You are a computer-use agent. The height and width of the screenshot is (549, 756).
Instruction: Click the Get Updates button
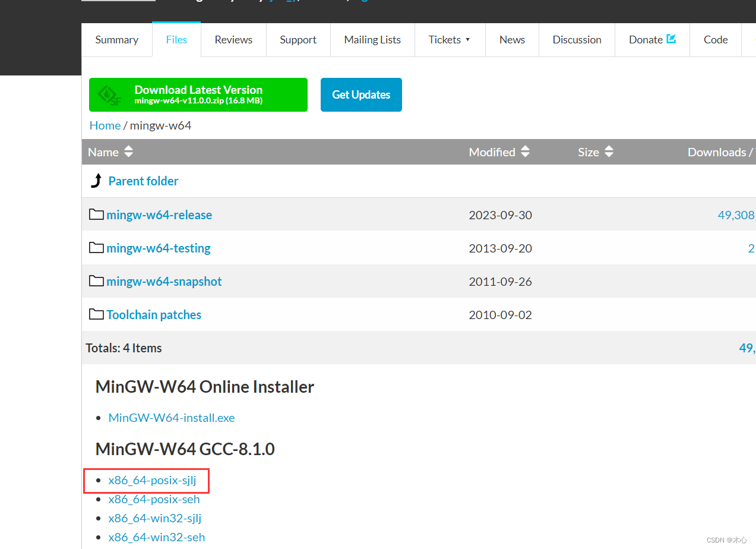click(361, 94)
